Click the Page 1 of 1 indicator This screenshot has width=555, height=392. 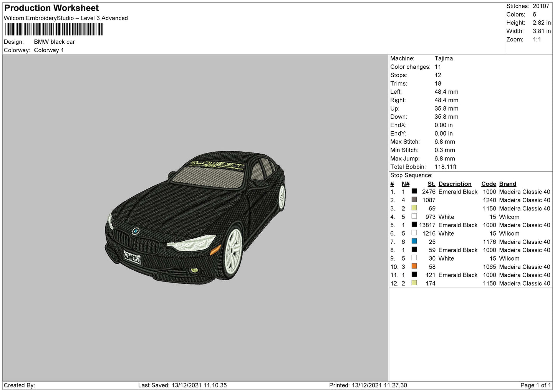pos(535,385)
